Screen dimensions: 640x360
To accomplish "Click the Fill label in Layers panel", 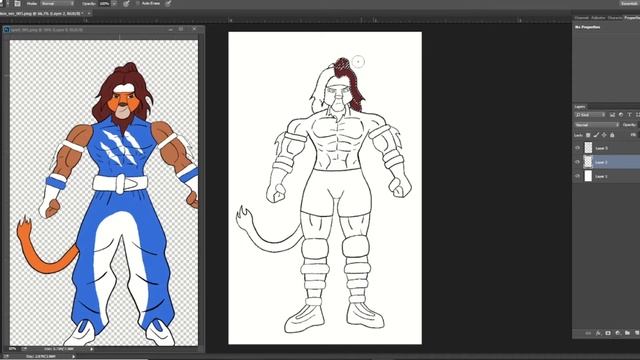I will click(x=633, y=135).
